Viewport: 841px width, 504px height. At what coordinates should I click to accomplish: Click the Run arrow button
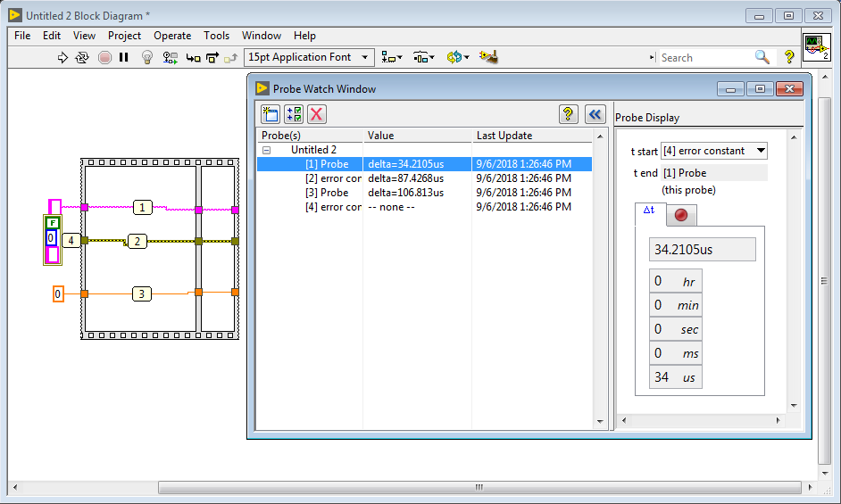tap(62, 57)
